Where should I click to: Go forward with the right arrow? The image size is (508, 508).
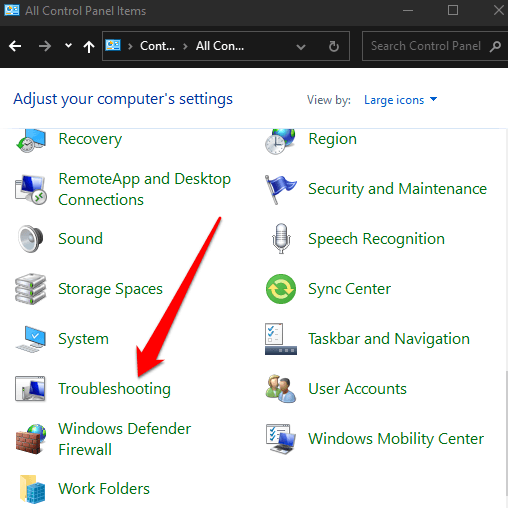pos(44,46)
